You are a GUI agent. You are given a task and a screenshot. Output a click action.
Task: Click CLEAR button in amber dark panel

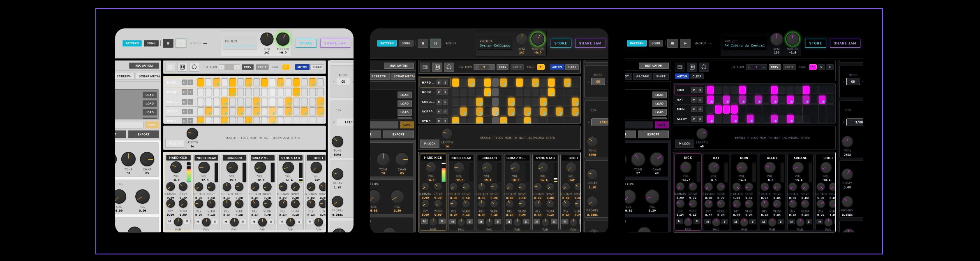tap(572, 67)
